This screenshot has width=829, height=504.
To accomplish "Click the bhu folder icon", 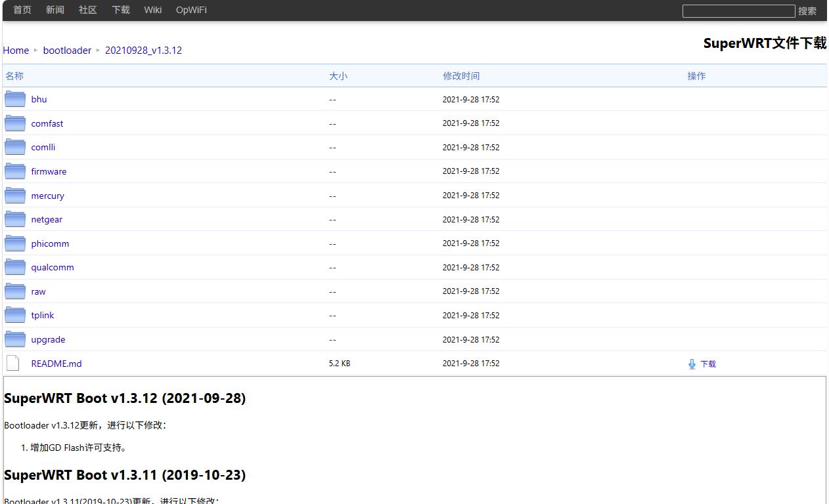I will [x=15, y=99].
